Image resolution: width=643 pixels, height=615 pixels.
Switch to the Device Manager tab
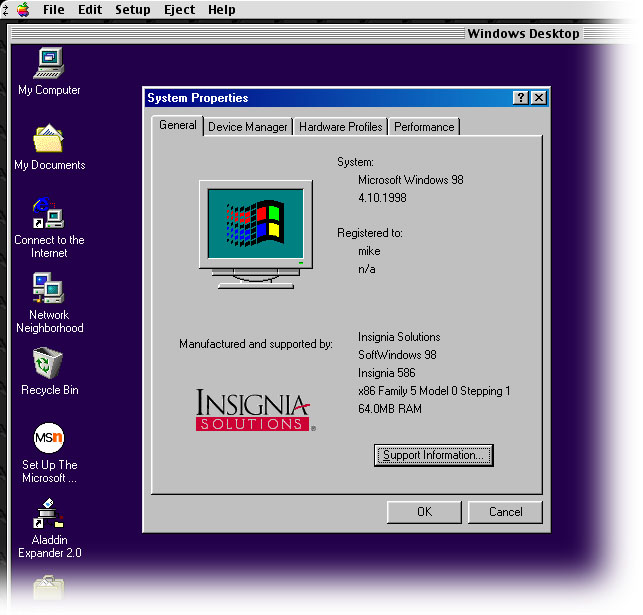click(x=248, y=127)
